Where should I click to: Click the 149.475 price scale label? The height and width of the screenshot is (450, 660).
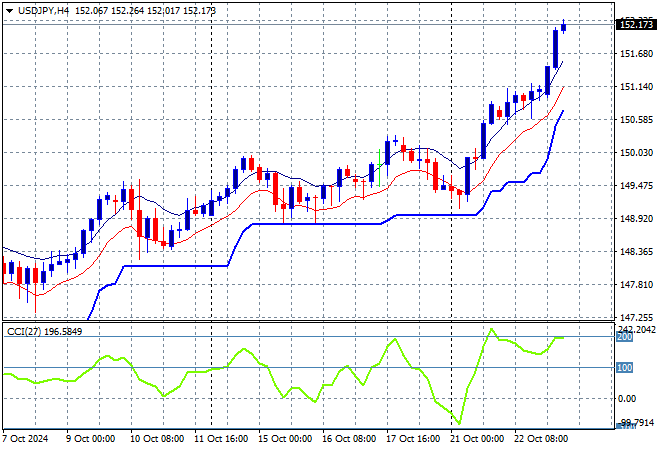point(636,186)
